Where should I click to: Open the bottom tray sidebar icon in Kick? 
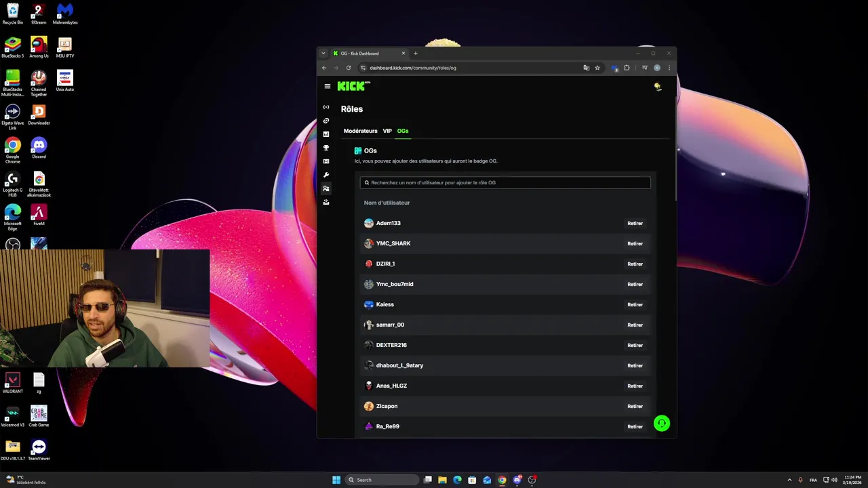(326, 202)
